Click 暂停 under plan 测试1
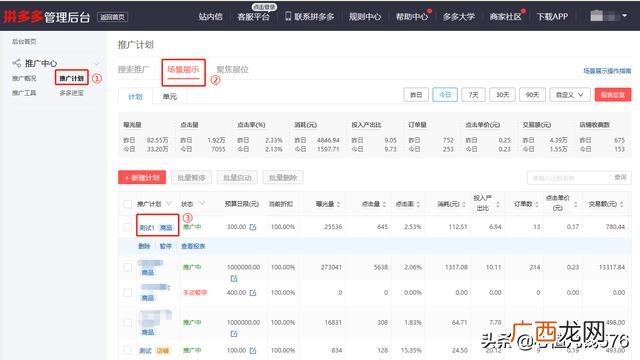 click(166, 246)
